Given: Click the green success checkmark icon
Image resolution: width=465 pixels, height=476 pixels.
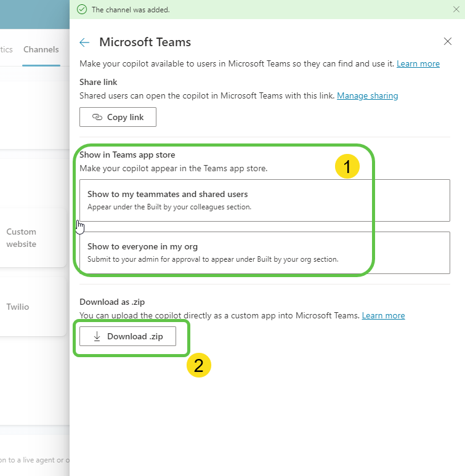Looking at the screenshot, I should tap(82, 9).
